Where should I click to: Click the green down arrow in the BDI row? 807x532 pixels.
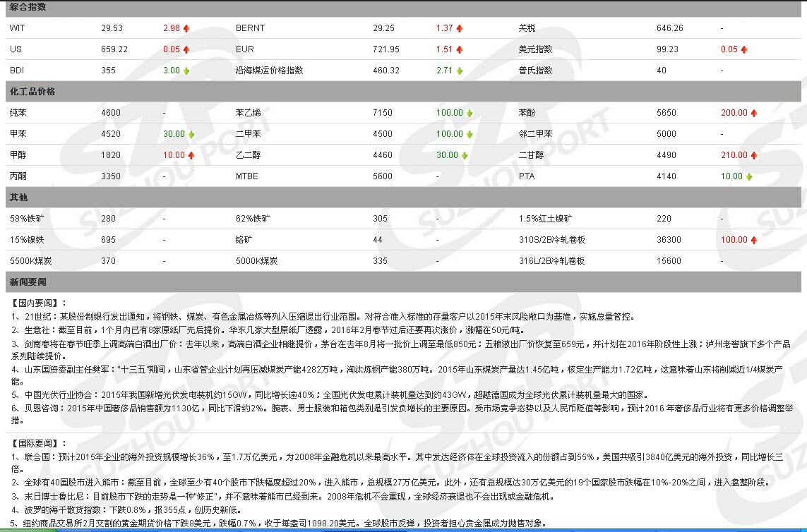(186, 71)
